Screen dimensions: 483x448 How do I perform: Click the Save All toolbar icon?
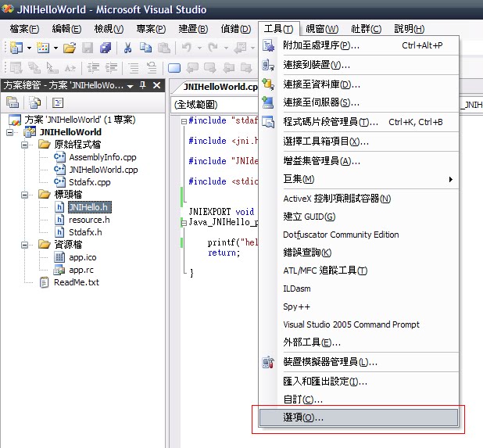106,48
